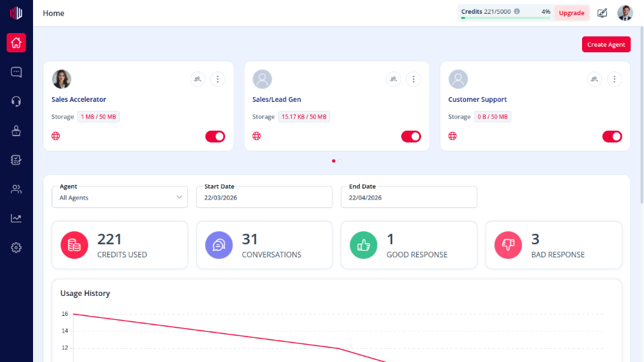Click the Create Agent button
This screenshot has height=362, width=644.
[x=605, y=44]
